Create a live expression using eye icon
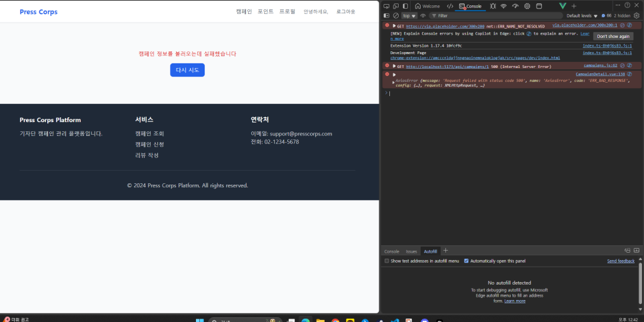The width and height of the screenshot is (644, 322). 423,15
